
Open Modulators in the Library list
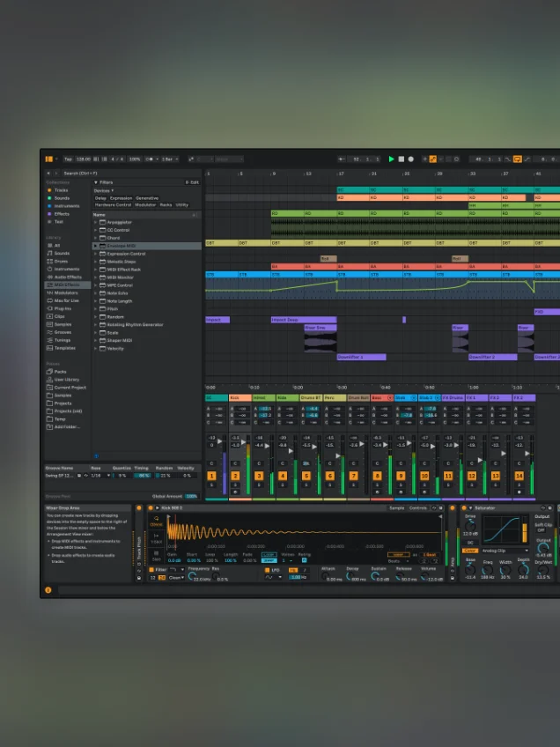click(x=66, y=293)
